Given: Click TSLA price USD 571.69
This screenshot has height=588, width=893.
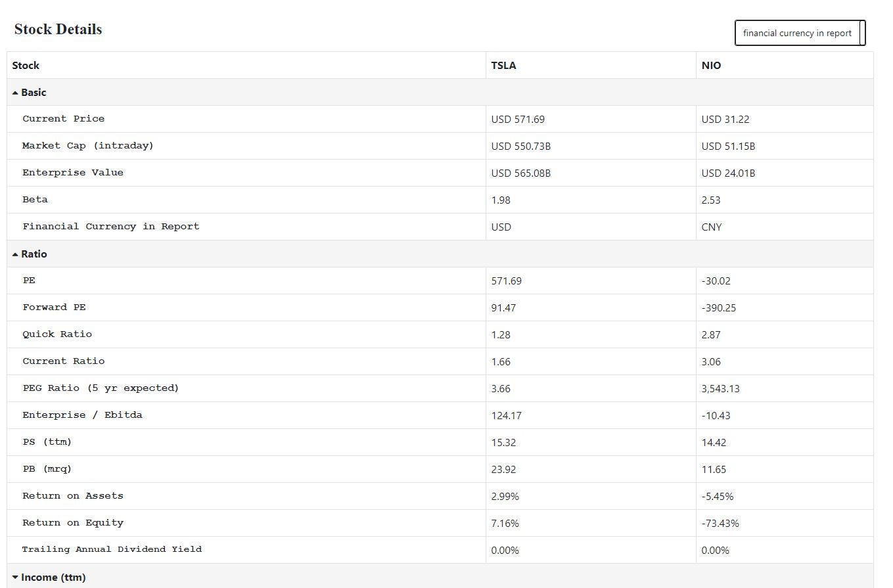Looking at the screenshot, I should pos(518,120).
